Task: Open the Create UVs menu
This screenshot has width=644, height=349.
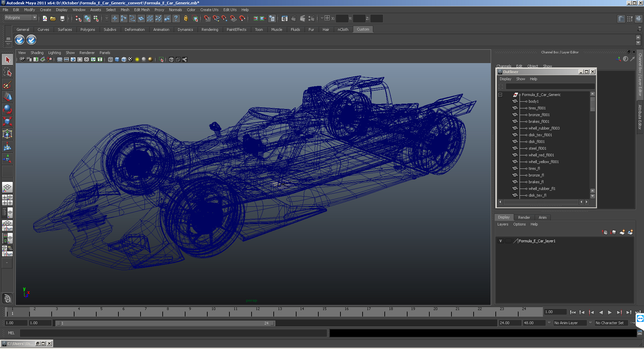Action: point(209,10)
